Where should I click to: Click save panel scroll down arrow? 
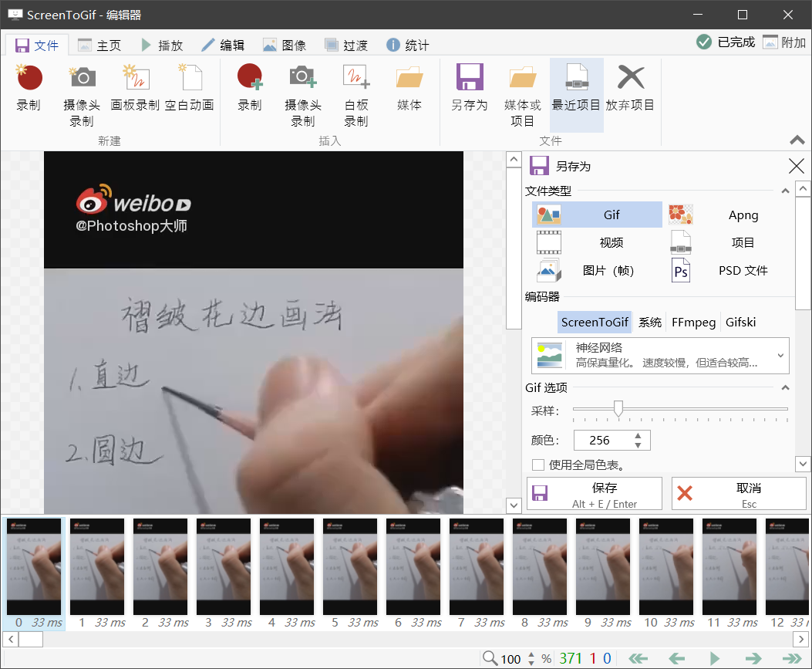[803, 464]
